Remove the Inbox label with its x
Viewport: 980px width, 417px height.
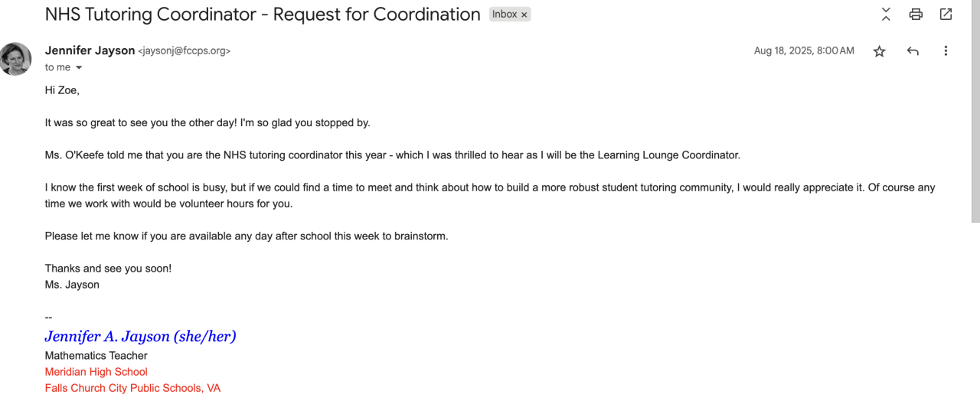pos(524,15)
